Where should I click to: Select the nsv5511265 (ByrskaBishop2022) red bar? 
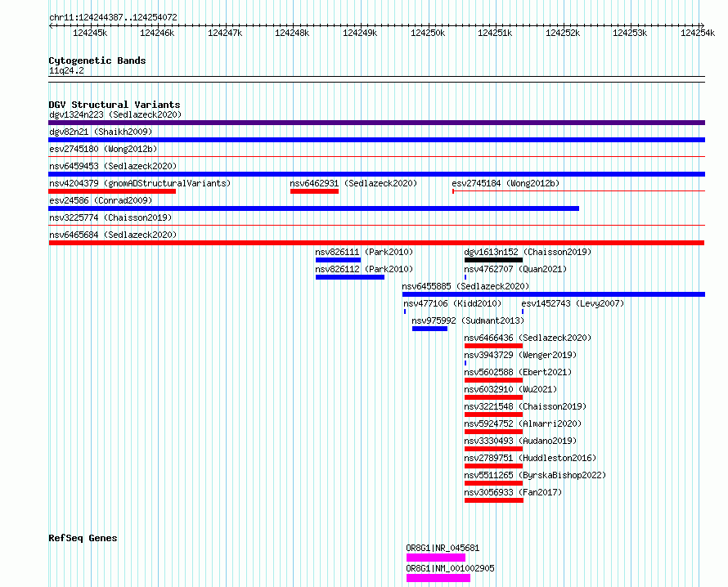pyautogui.click(x=493, y=483)
